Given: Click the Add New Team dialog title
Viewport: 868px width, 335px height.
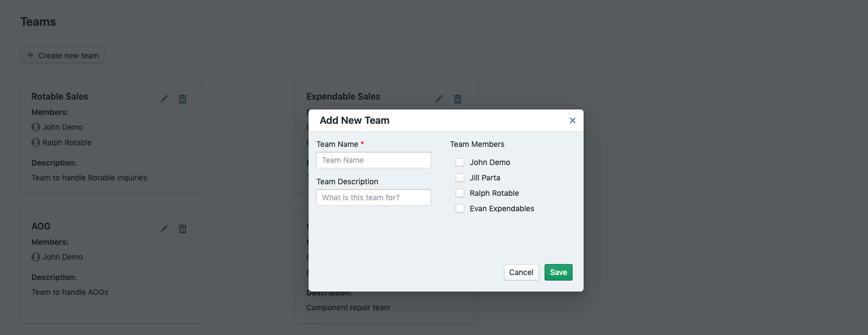Looking at the screenshot, I should tap(354, 120).
